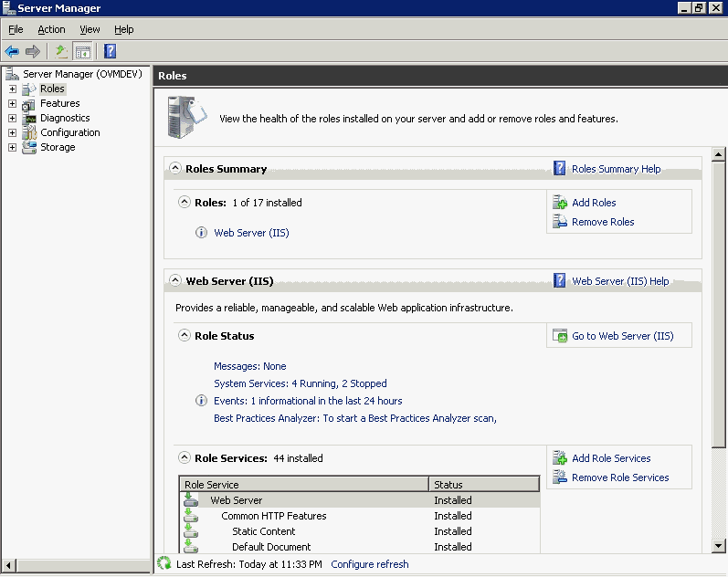This screenshot has width=728, height=577.
Task: Open the View menu
Action: 90,29
